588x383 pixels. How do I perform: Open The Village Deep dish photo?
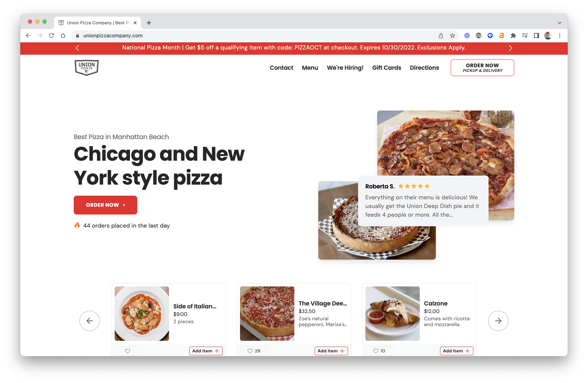[267, 313]
